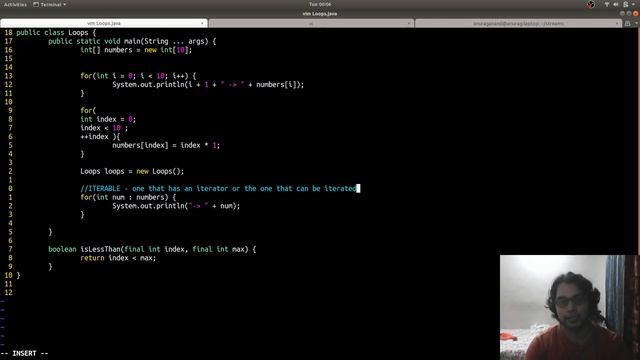Screen dimensions: 640x360
Task: Minimize the terminal window
Action: [x=622, y=13]
